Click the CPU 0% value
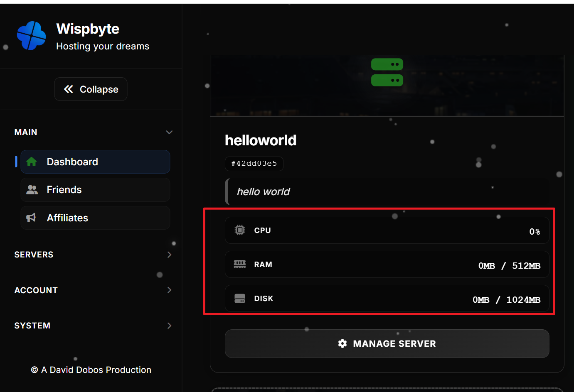Image resolution: width=574 pixels, height=392 pixels. pyautogui.click(x=535, y=231)
